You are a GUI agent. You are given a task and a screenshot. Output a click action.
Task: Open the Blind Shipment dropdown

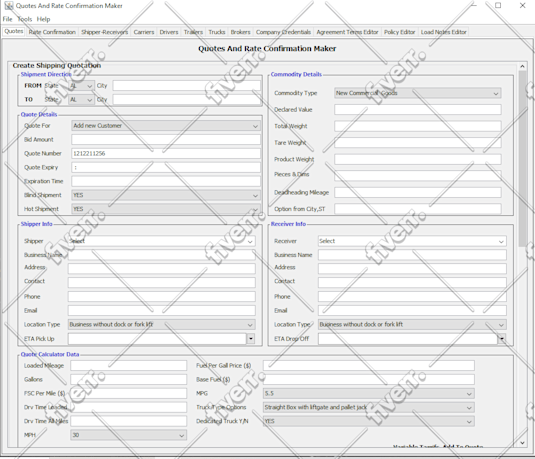tap(166, 195)
